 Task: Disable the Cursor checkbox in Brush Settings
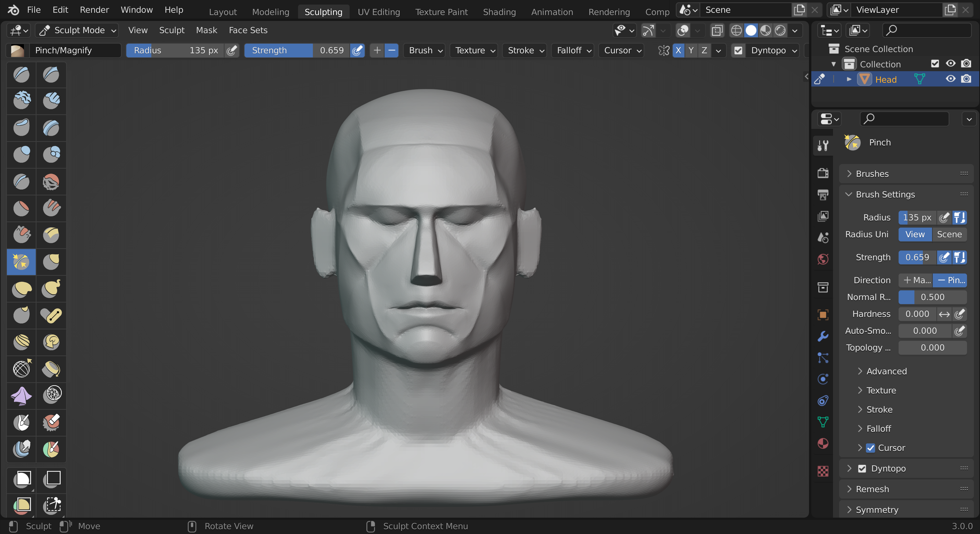pos(871,448)
